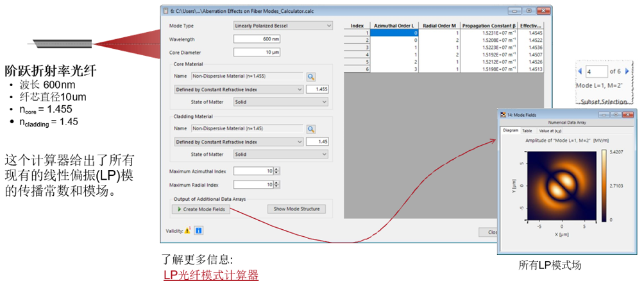This screenshot has height=285, width=644.
Task: Edit the Core Diameter field showing 10 µm
Action: click(257, 53)
